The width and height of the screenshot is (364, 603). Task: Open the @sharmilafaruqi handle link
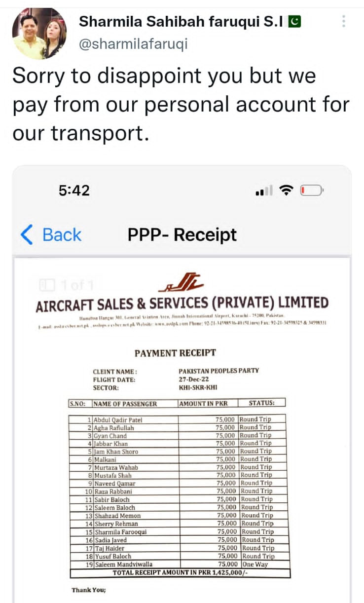point(133,44)
